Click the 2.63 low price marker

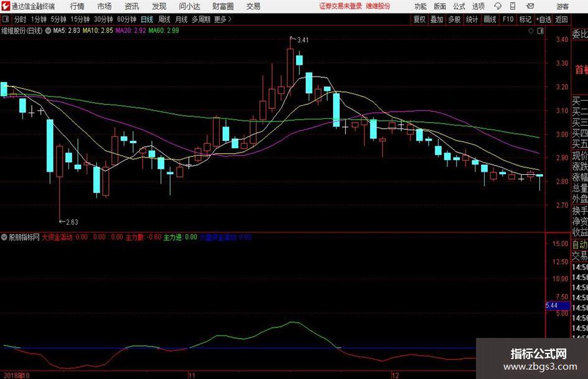72,222
